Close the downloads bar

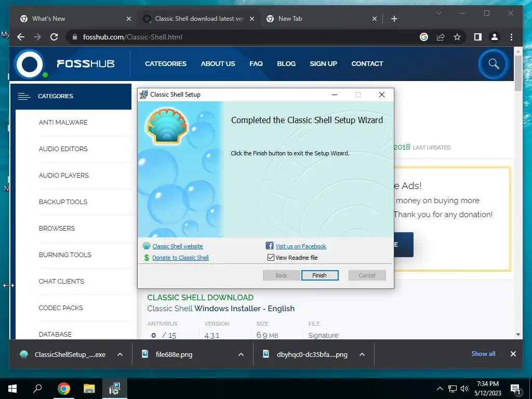(x=513, y=354)
